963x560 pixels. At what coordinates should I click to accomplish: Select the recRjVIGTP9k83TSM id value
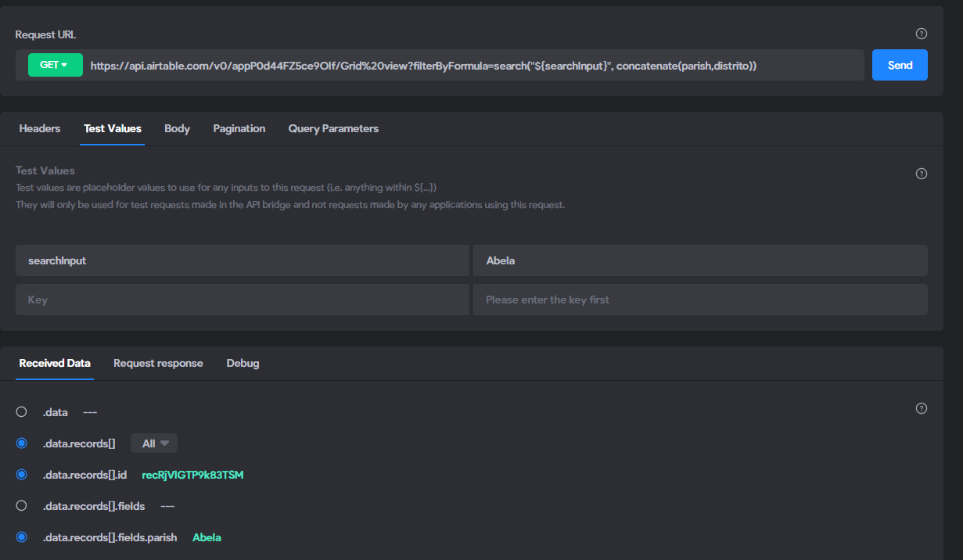click(x=192, y=475)
